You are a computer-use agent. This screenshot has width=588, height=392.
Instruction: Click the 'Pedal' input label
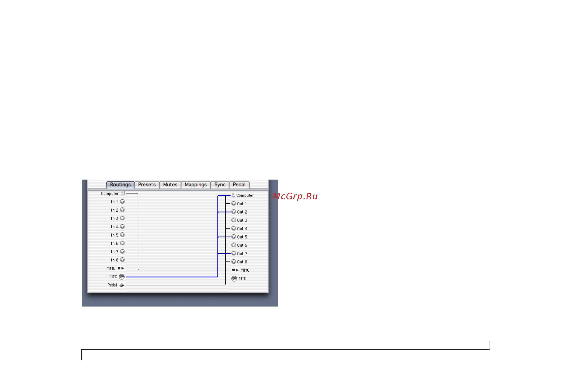click(112, 285)
